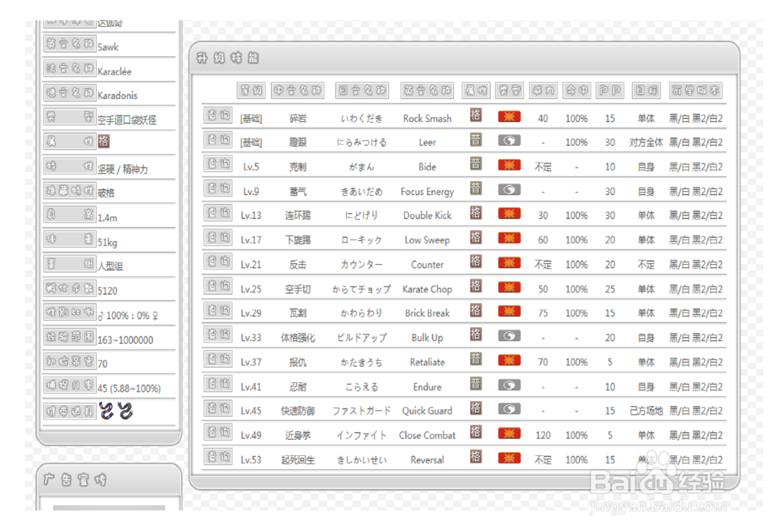Click the move name Close Combat
The height and width of the screenshot is (532, 768).
pyautogui.click(x=427, y=435)
